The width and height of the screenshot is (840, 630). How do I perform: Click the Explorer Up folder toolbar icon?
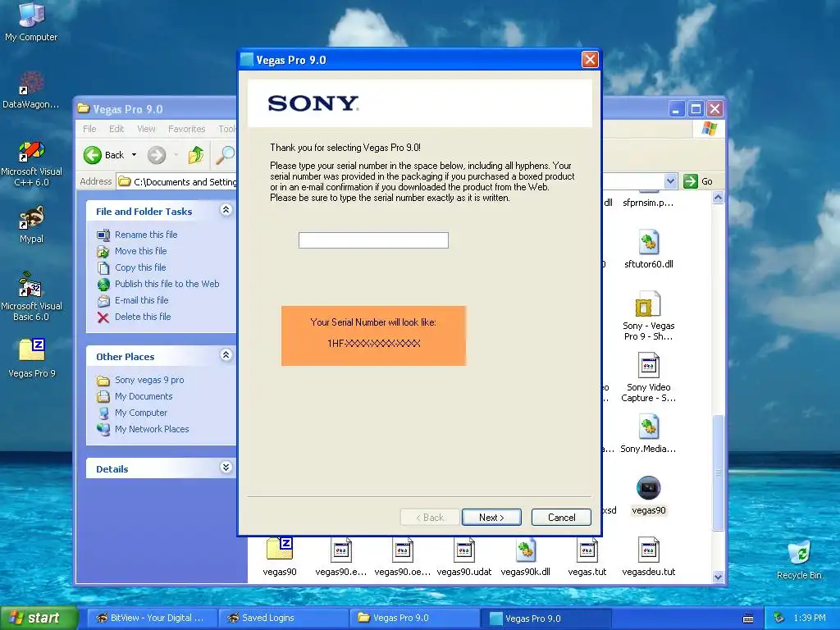pyautogui.click(x=195, y=155)
